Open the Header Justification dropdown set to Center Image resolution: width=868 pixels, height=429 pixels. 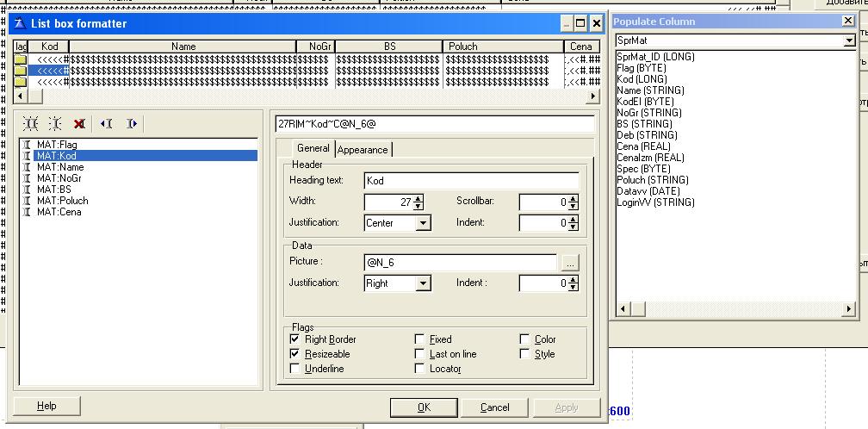[423, 223]
